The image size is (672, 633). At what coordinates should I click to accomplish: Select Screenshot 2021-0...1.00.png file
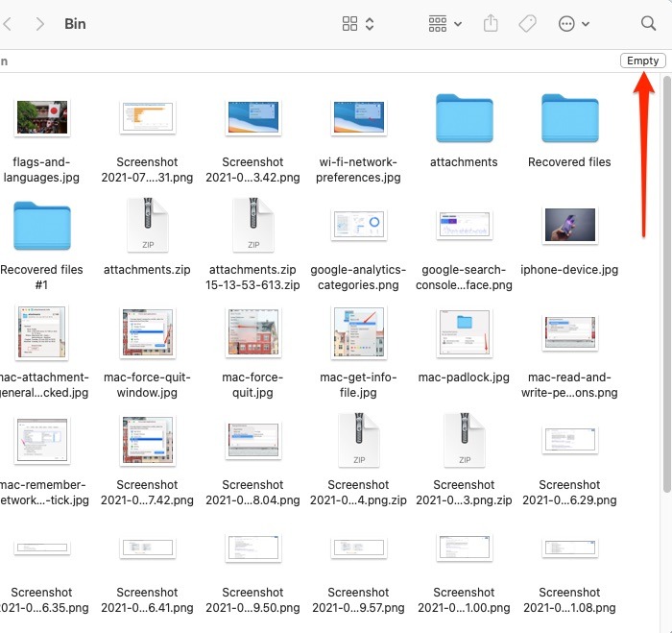click(464, 548)
